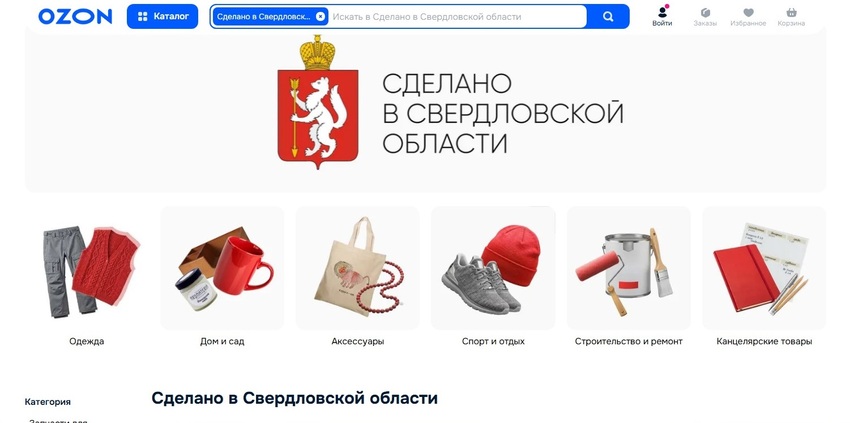Select the Дом и сад thumbnail
This screenshot has width=850, height=423.
[x=222, y=268]
